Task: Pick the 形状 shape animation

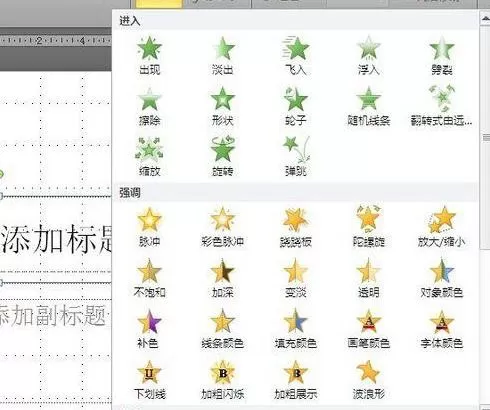Action: point(222,106)
